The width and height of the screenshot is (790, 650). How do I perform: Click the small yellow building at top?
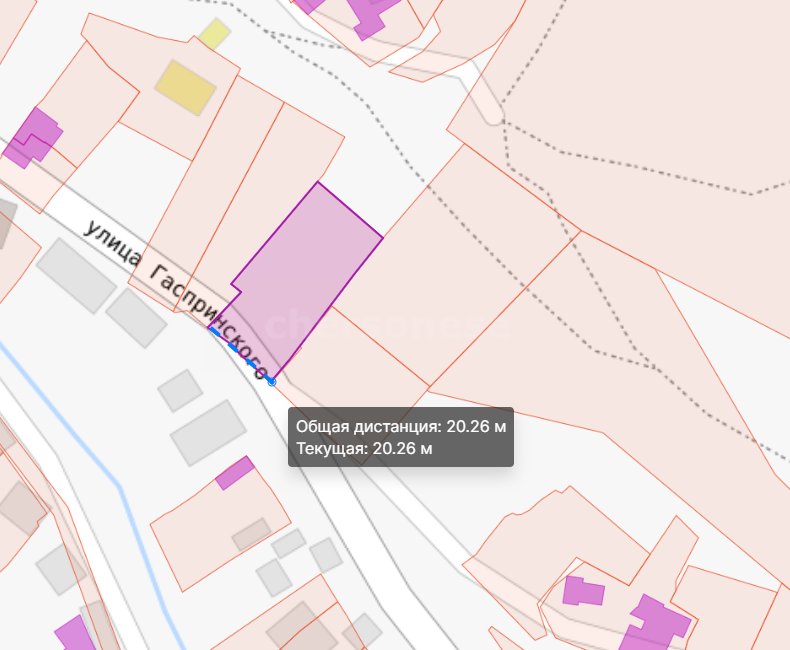pyautogui.click(x=214, y=34)
